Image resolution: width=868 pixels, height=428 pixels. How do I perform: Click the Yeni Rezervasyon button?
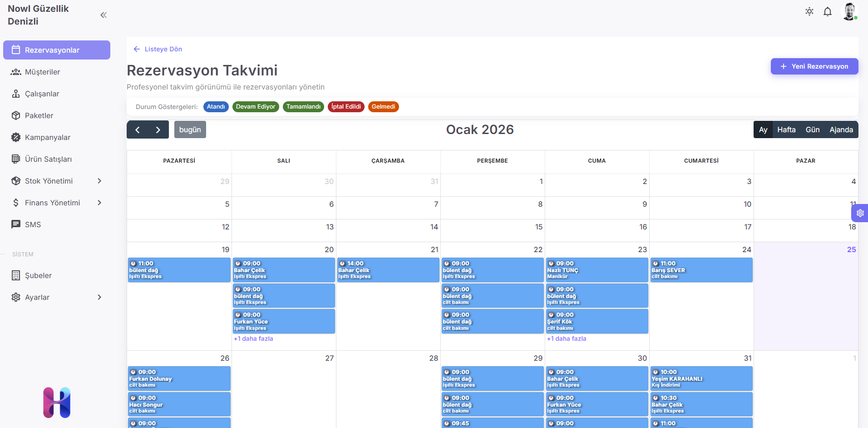814,66
